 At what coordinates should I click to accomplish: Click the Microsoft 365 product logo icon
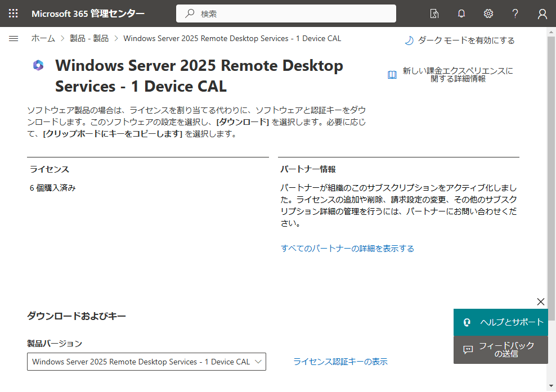click(x=38, y=65)
